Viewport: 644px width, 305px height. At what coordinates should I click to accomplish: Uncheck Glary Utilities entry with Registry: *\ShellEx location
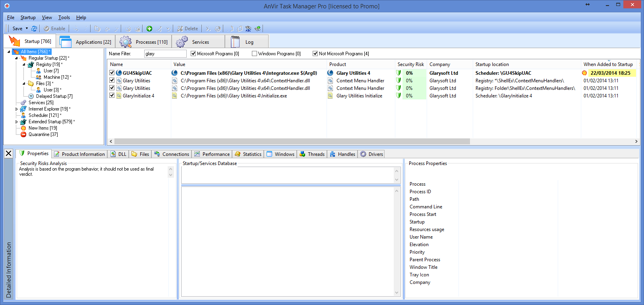tap(112, 80)
